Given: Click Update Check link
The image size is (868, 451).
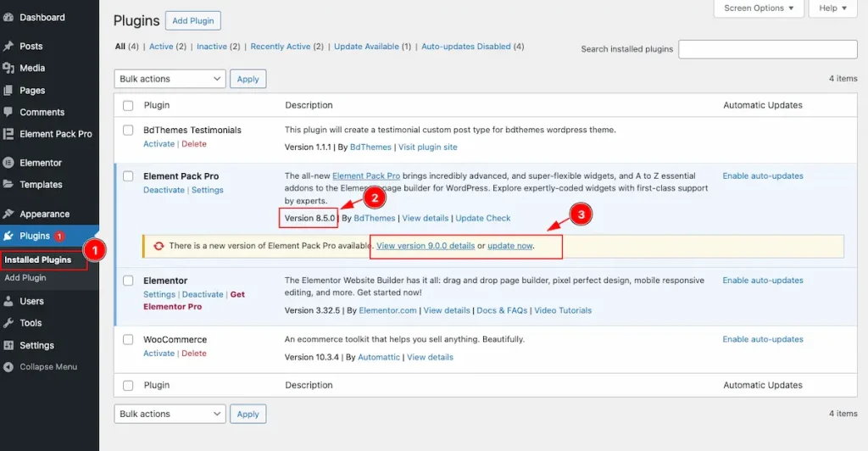Looking at the screenshot, I should [482, 218].
